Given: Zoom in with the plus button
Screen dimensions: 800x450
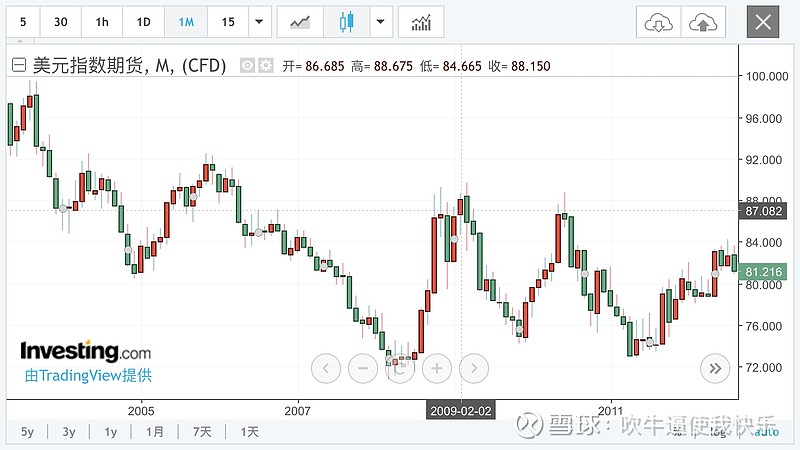Looking at the screenshot, I should pyautogui.click(x=437, y=368).
